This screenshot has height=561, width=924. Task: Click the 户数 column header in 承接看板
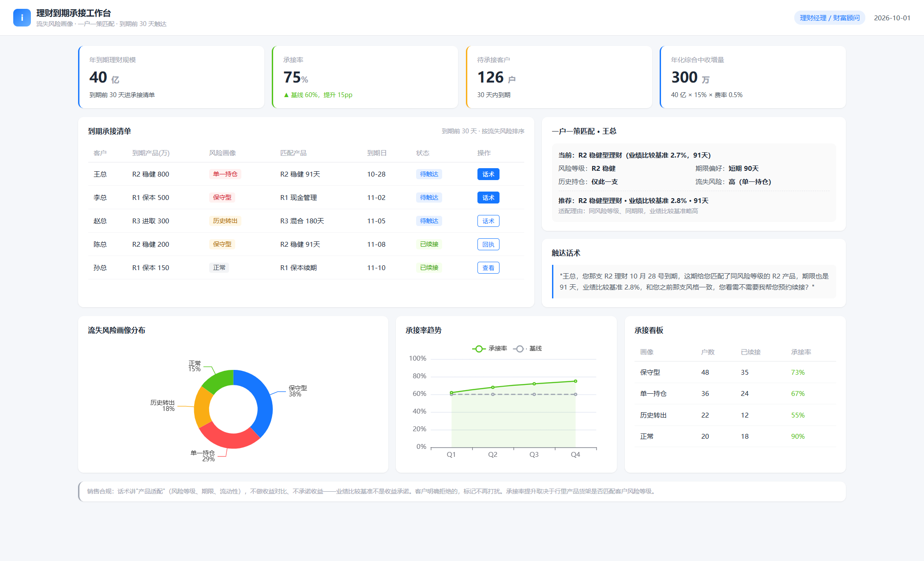[708, 352]
